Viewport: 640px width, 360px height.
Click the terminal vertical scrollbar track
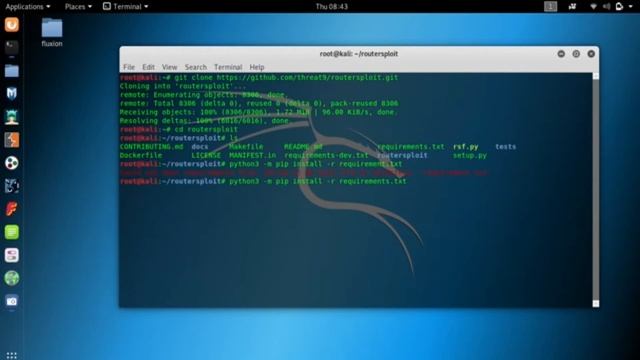(596, 190)
